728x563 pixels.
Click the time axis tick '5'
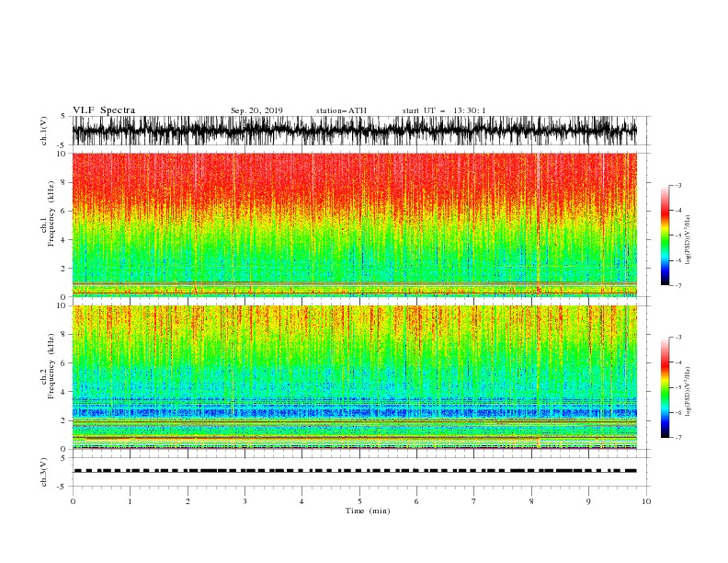[x=359, y=501]
